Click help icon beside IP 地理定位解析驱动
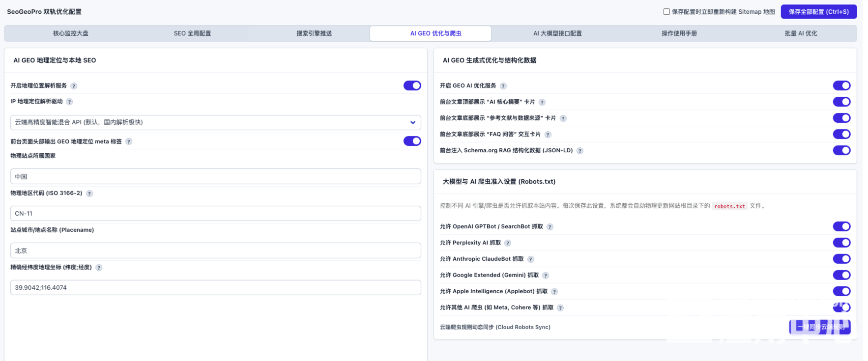The image size is (868, 361). tap(69, 102)
